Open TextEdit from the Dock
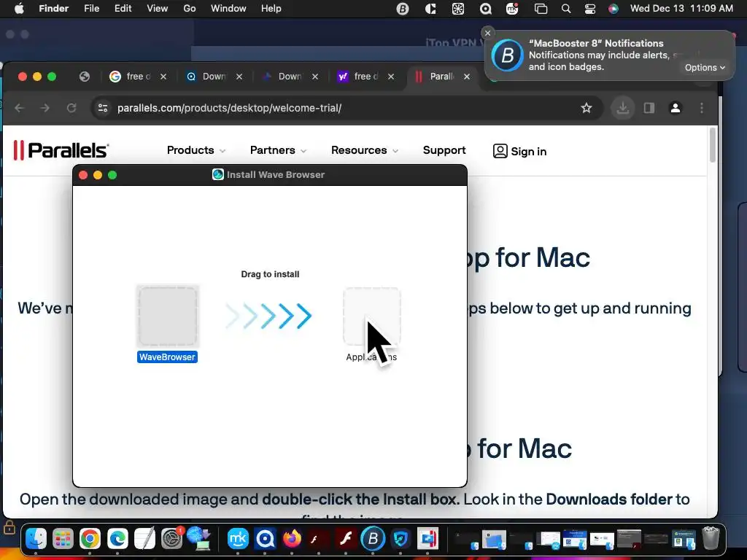The width and height of the screenshot is (747, 560). click(144, 539)
